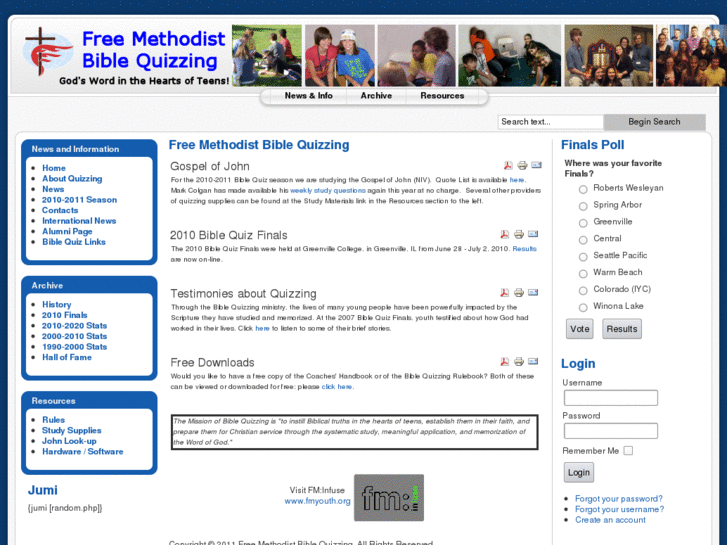Print the Gospel of John article
The width and height of the screenshot is (727, 545).
click(522, 165)
